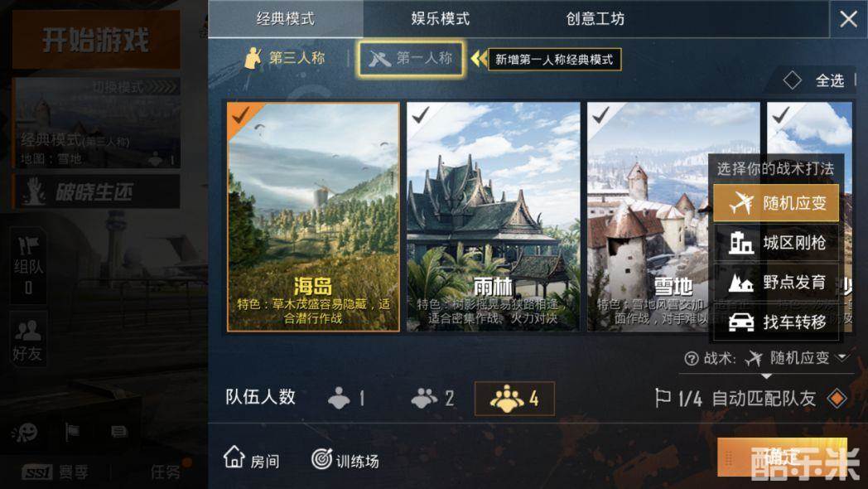The width and height of the screenshot is (868, 489).
Task: Click the 战术 question mark help icon
Action: point(692,359)
